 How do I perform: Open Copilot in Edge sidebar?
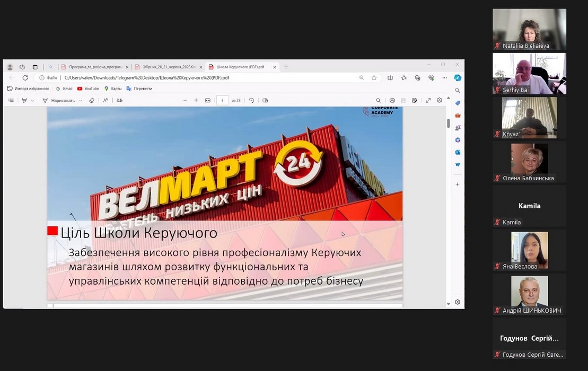click(458, 78)
